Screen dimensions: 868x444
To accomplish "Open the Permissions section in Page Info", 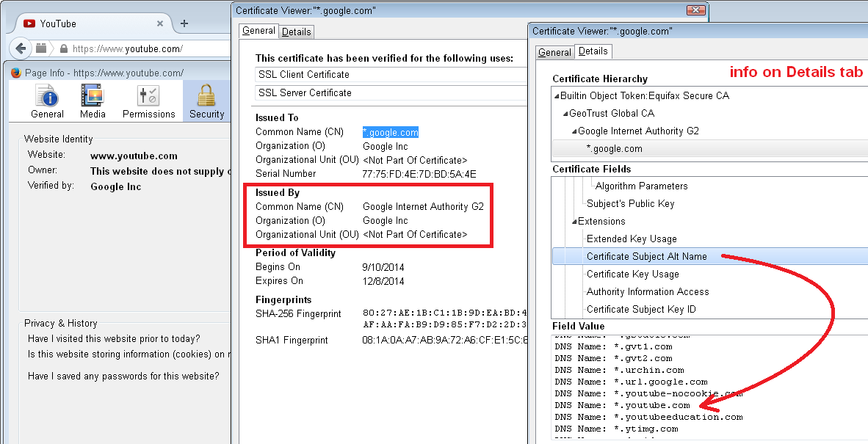I will pyautogui.click(x=148, y=101).
